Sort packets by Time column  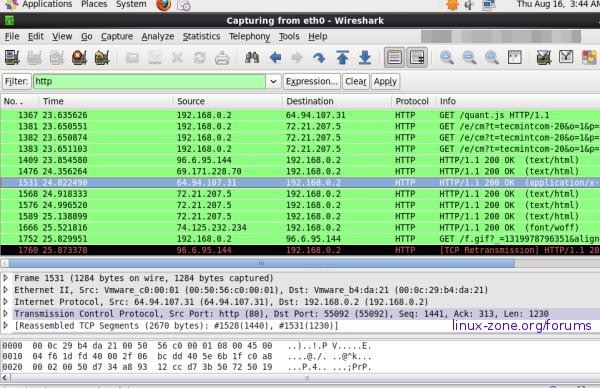click(x=106, y=101)
